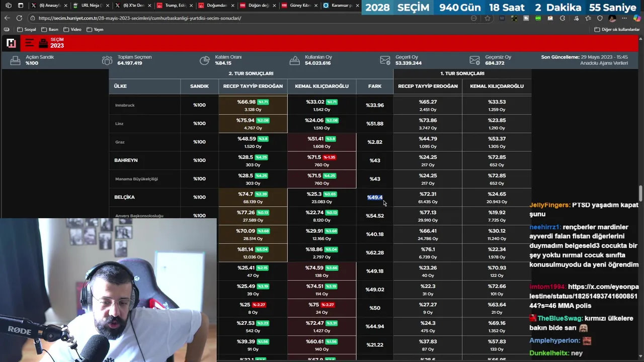644x362 pixels.
Task: View site information via the lock icon
Action: [x=33, y=18]
